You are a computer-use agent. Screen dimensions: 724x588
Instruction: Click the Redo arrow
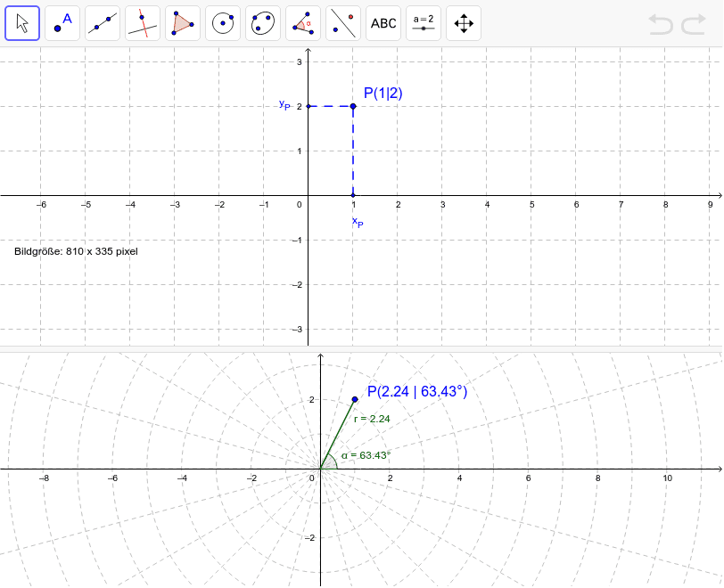(694, 24)
